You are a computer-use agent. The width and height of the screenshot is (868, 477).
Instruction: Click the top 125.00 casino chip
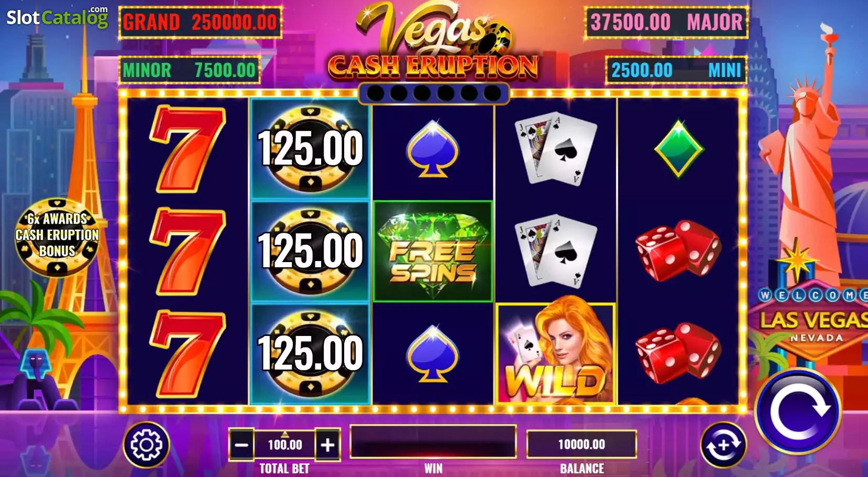click(x=310, y=149)
